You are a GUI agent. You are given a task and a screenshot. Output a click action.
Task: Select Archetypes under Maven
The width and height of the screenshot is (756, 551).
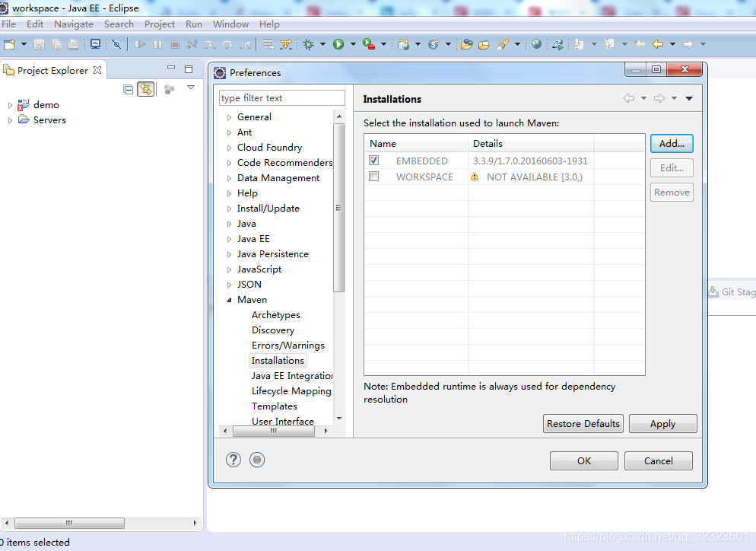pyautogui.click(x=276, y=314)
